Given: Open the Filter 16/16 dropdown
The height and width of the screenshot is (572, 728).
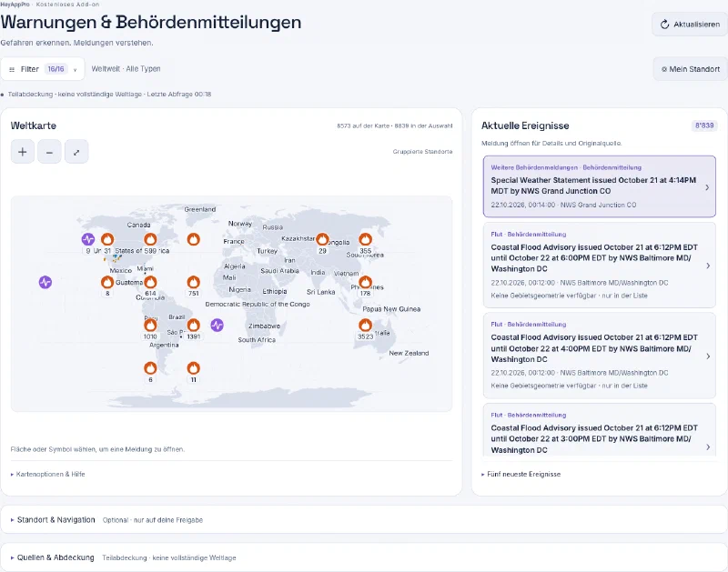Looking at the screenshot, I should (x=42, y=69).
